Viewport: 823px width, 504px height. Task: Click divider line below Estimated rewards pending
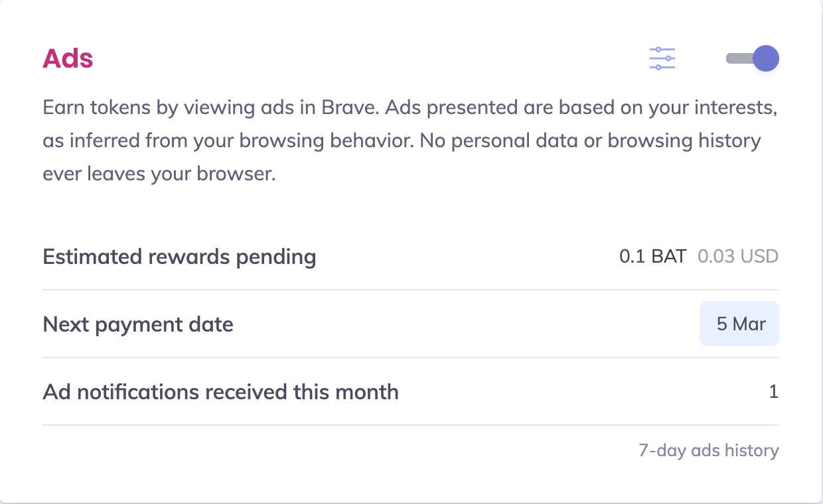click(410, 290)
